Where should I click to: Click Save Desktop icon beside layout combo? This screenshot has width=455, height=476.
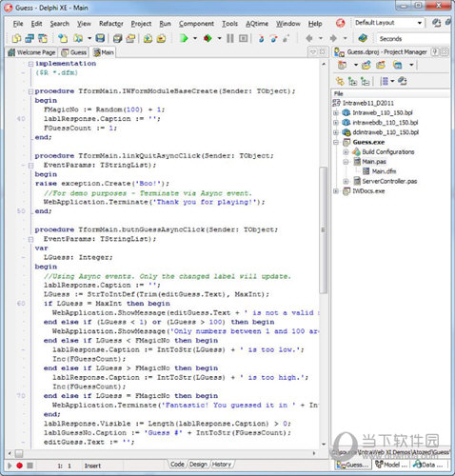437,23
